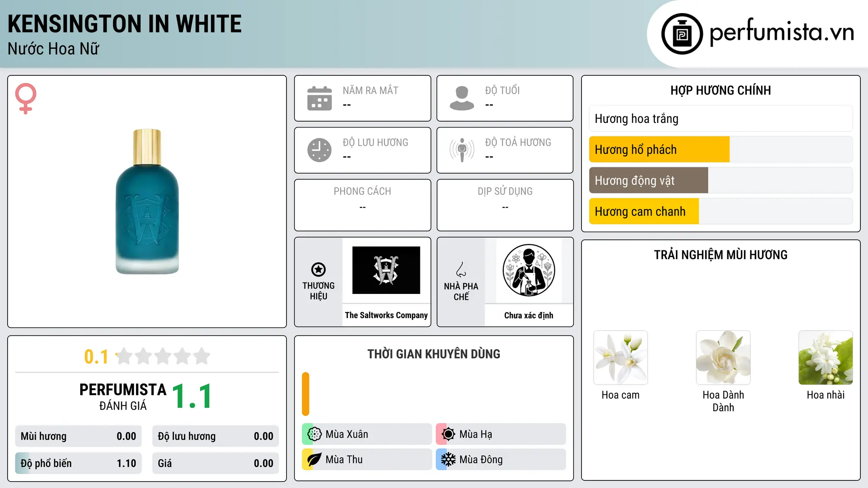The image size is (868, 488).
Task: Click the Giá score row
Action: point(215,463)
